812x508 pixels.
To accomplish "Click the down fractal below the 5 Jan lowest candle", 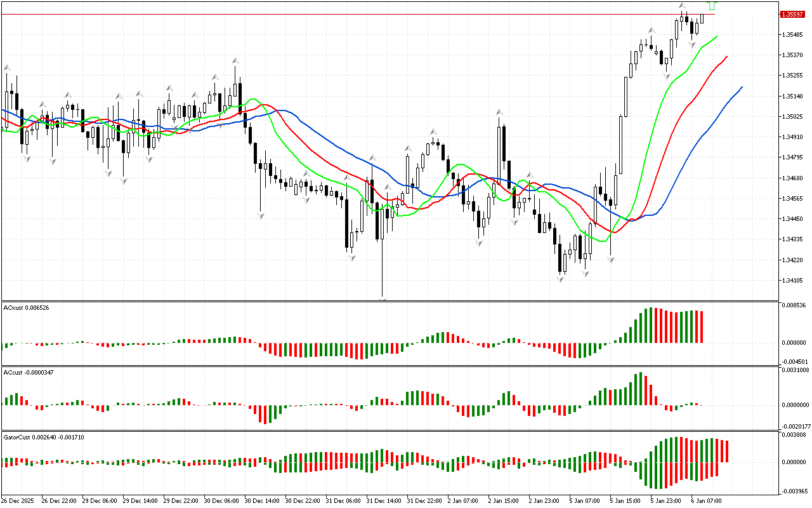I will (x=561, y=279).
